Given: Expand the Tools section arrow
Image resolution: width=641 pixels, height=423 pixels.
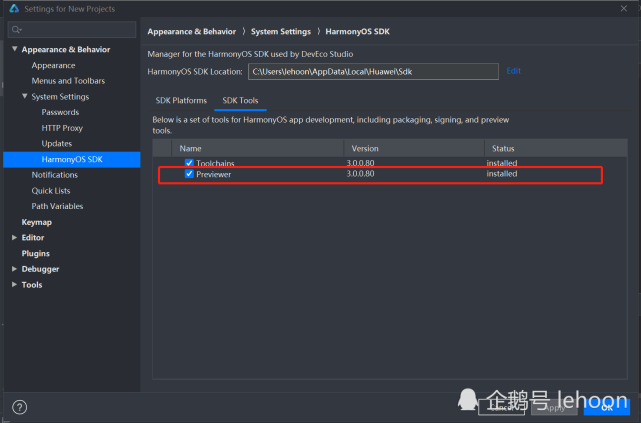Looking at the screenshot, I should (14, 284).
